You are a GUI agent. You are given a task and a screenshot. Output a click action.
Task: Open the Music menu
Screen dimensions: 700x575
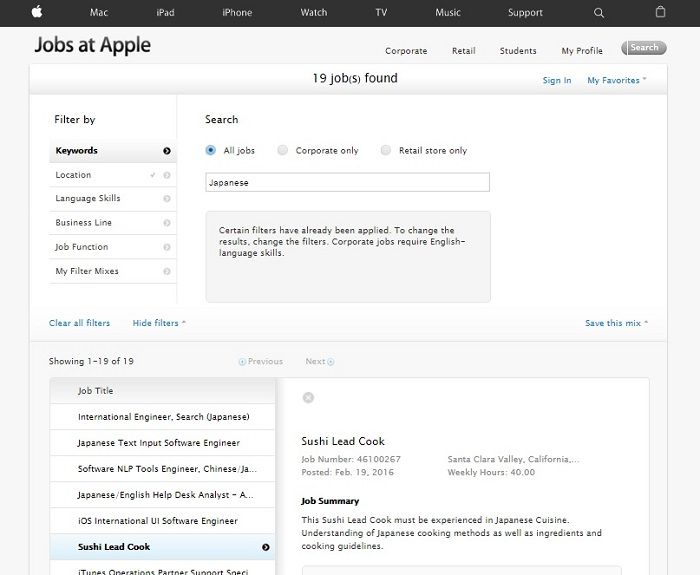click(x=448, y=12)
